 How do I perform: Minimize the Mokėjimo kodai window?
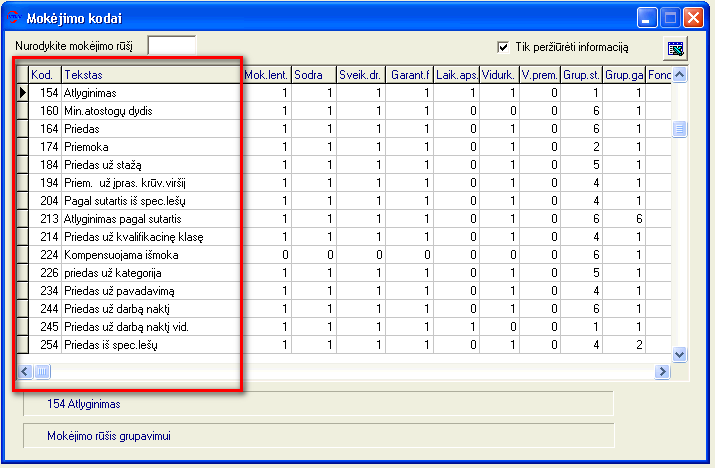pos(647,18)
